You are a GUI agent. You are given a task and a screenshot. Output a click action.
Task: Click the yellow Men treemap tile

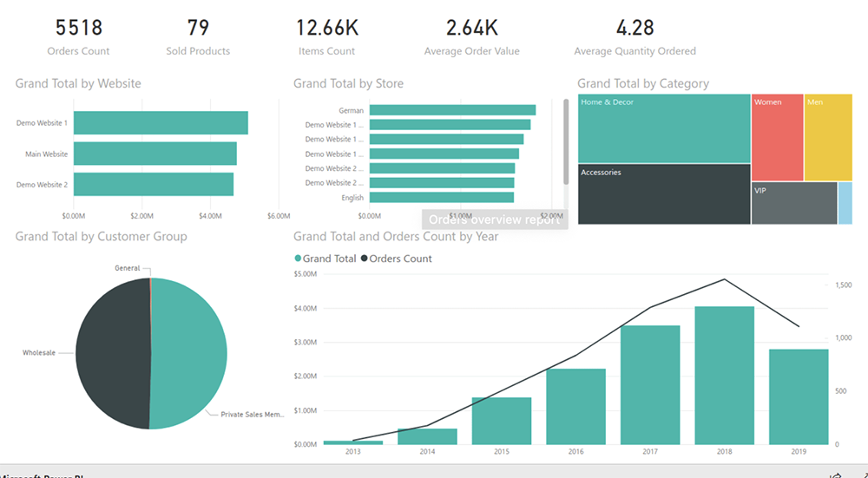[x=828, y=137]
